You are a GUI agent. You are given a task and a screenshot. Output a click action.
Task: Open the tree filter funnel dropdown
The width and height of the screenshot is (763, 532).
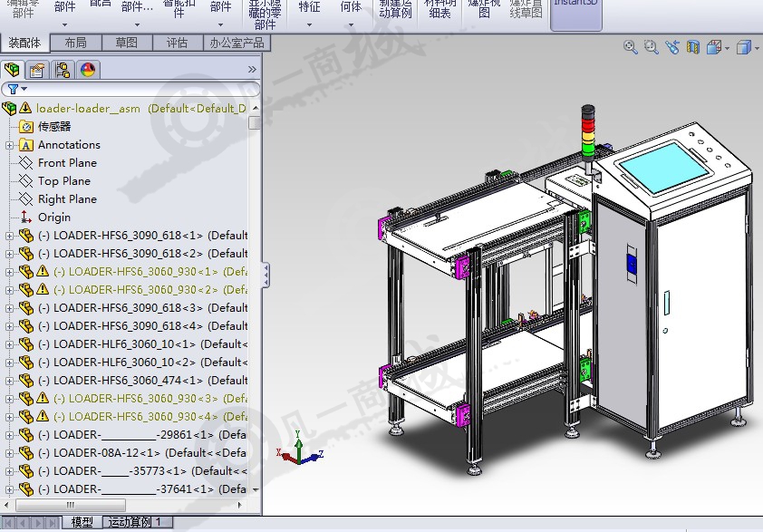[x=17, y=89]
